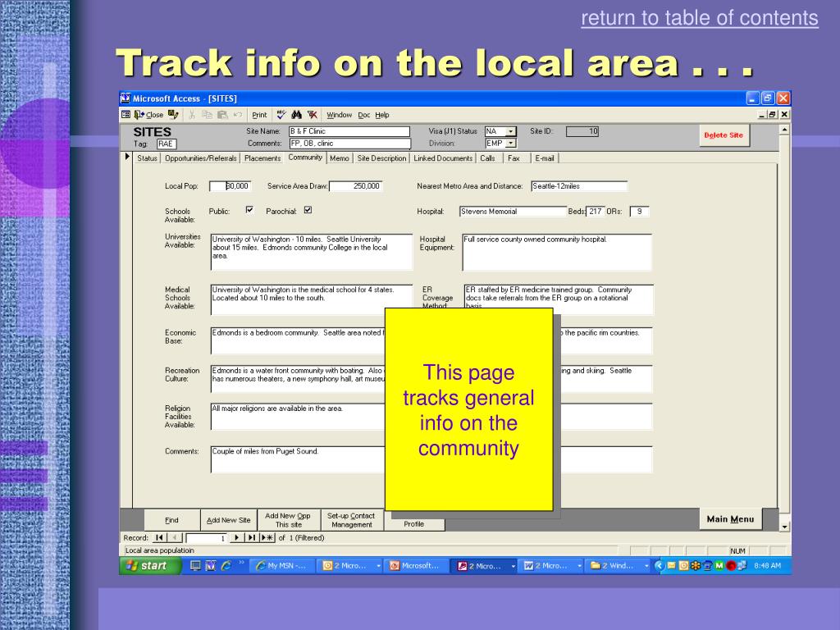Click the scroll down arrow on form scrollbar

tap(784, 527)
